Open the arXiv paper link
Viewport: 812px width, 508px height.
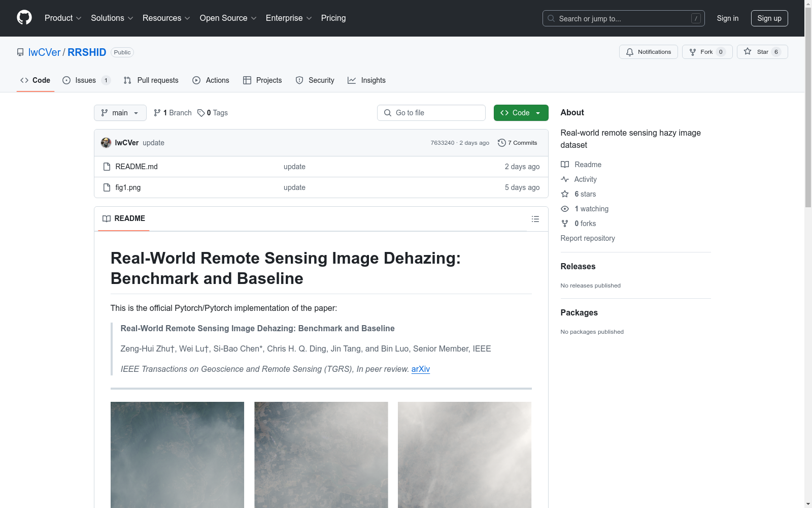[420, 369]
